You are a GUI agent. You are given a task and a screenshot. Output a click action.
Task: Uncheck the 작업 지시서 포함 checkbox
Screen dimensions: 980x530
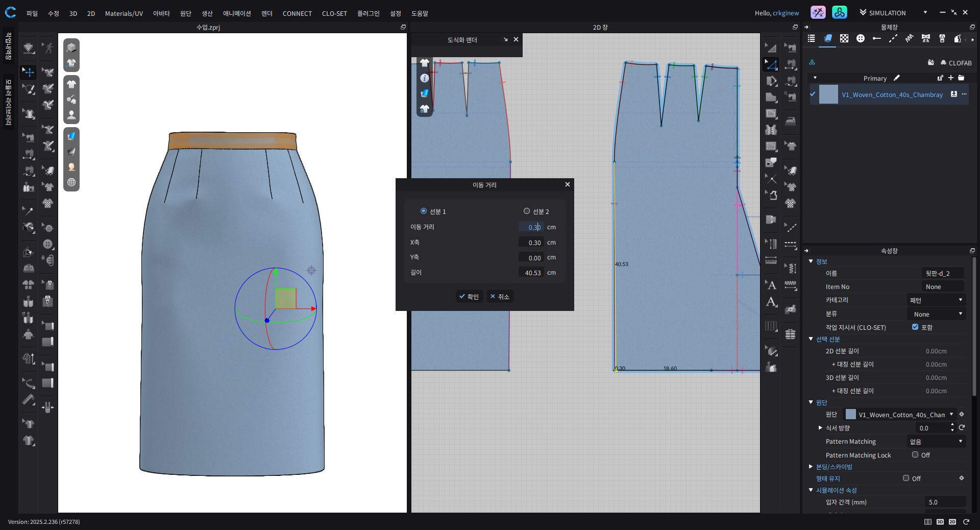point(915,327)
